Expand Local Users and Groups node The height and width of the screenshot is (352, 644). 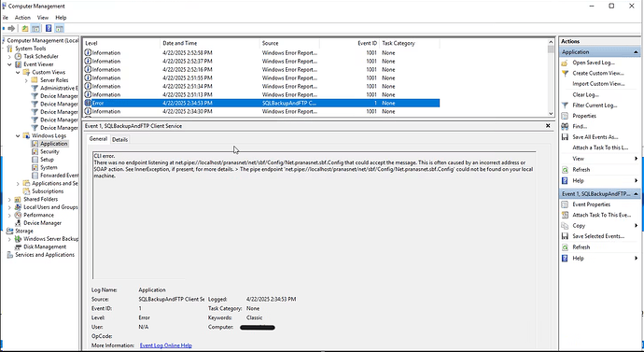pyautogui.click(x=9, y=207)
